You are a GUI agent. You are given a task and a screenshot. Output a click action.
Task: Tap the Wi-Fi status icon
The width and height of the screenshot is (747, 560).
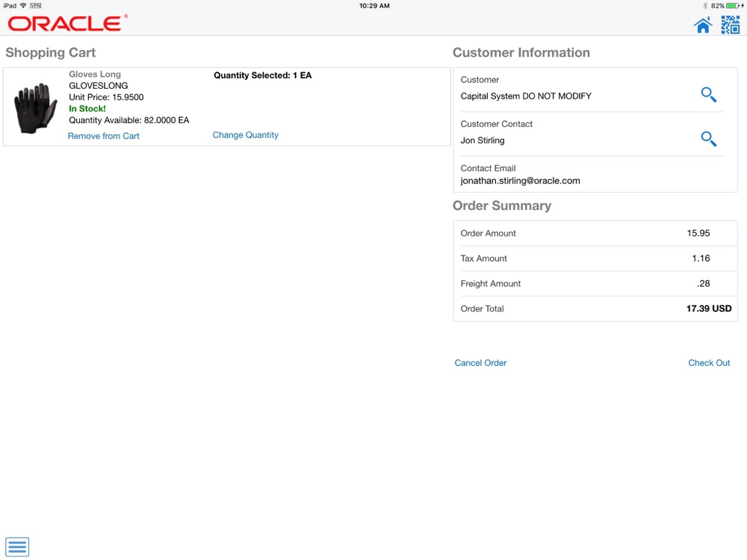click(x=23, y=6)
